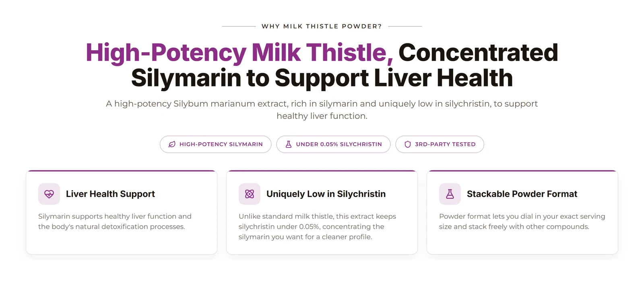Click the Powder format serving size description
Screen dimensions: 644x281
(522, 222)
